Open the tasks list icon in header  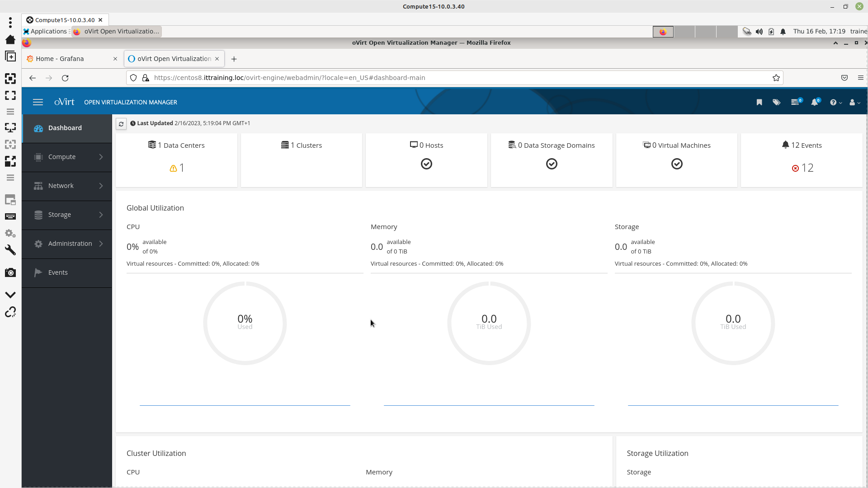795,103
